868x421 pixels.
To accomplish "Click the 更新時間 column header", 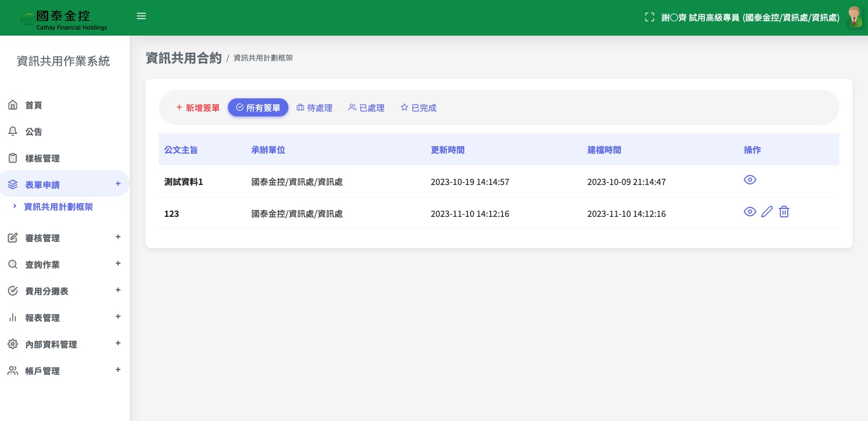I will 447,150.
